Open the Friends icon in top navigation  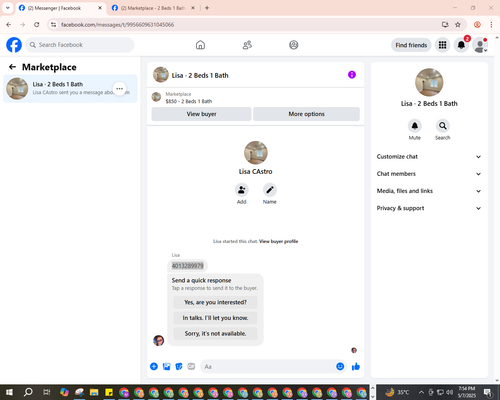[x=247, y=45]
